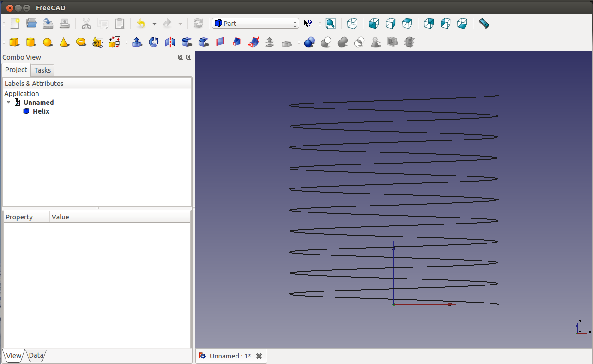Screen dimensions: 593x364
Task: Close the Unnamed : 1 document tab
Action: (259, 356)
